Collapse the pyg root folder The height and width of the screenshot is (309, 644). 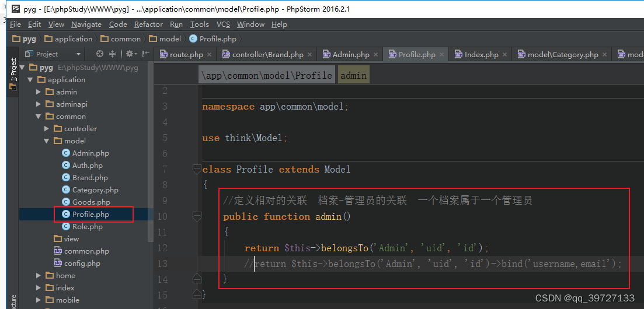click(x=23, y=67)
